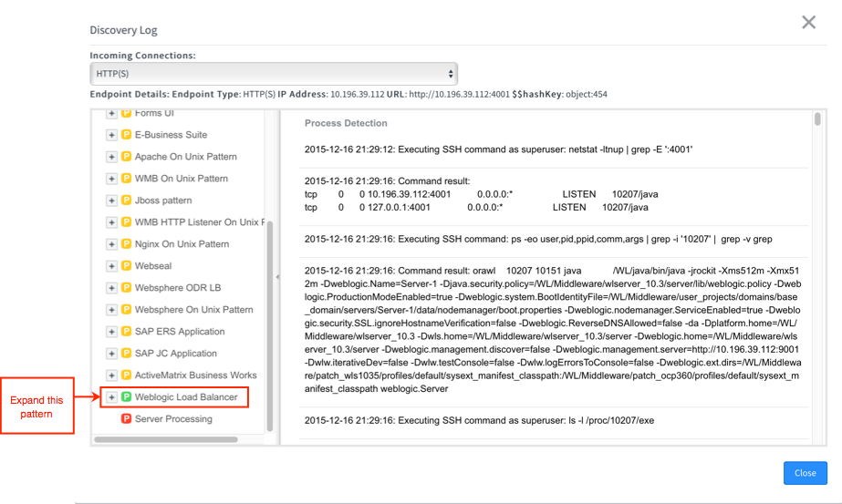Select the Jboss pattern label

[x=163, y=201]
